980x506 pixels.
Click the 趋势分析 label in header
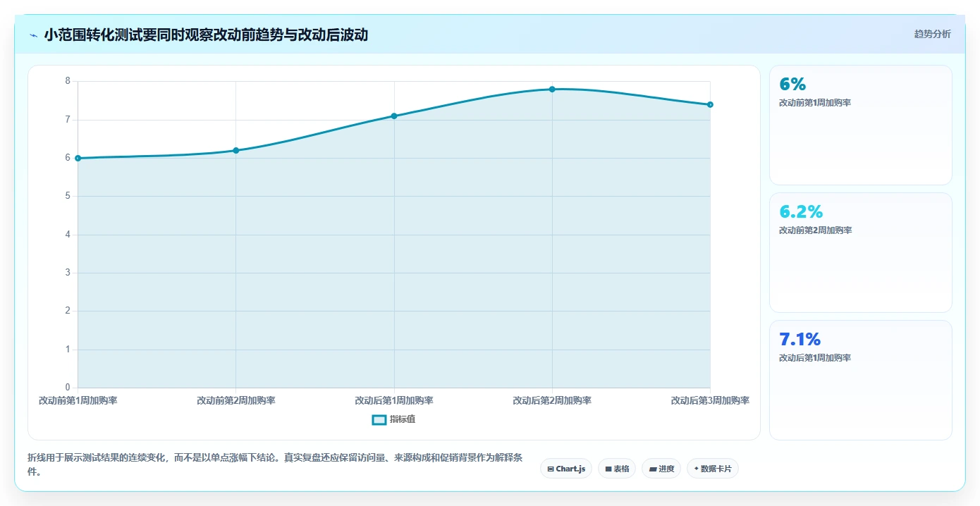tap(932, 34)
